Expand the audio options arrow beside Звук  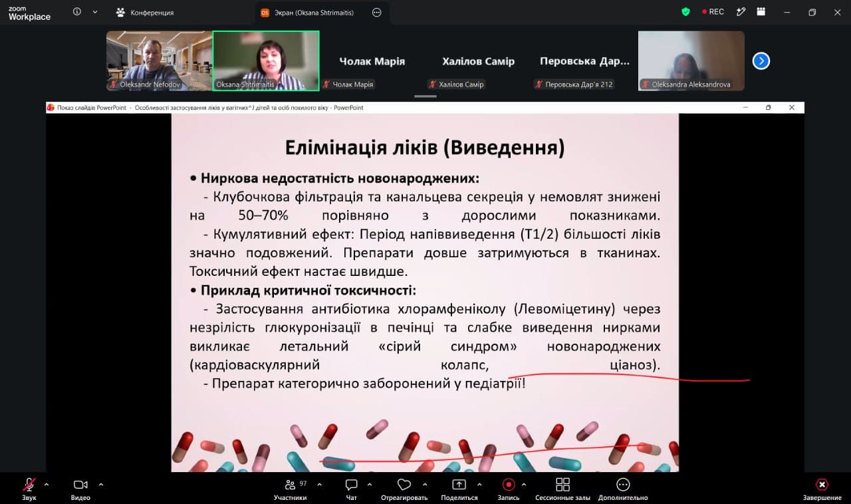[46, 484]
